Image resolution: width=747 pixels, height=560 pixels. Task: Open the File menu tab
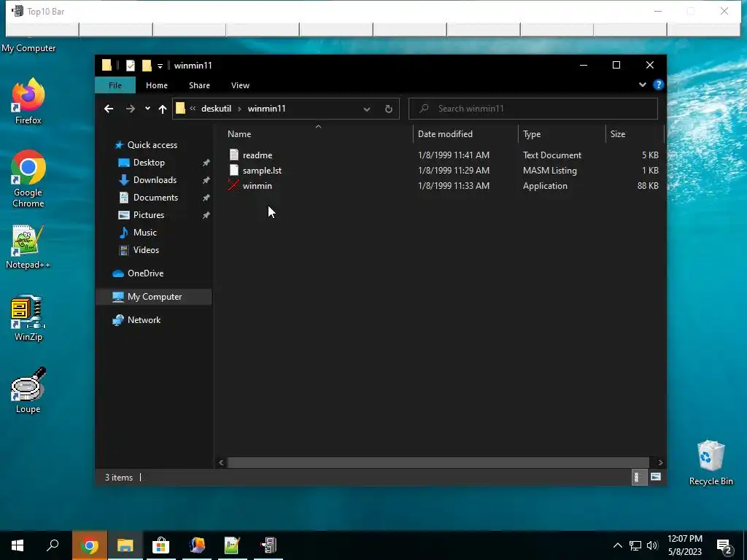pos(115,85)
